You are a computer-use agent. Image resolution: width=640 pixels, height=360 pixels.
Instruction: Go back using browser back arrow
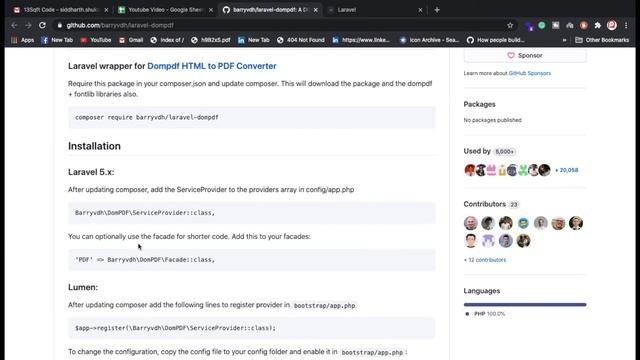[14, 25]
